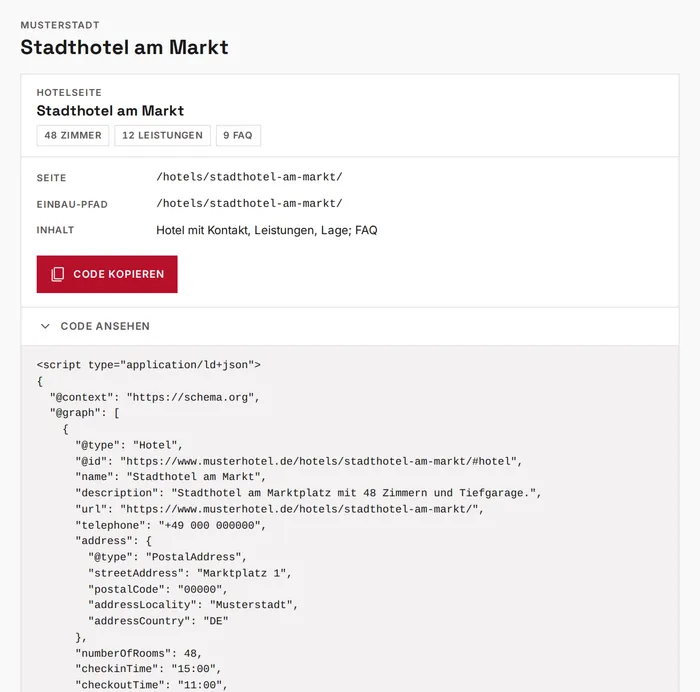Click the "address": { code line
This screenshot has width=700, height=692.
[113, 541]
